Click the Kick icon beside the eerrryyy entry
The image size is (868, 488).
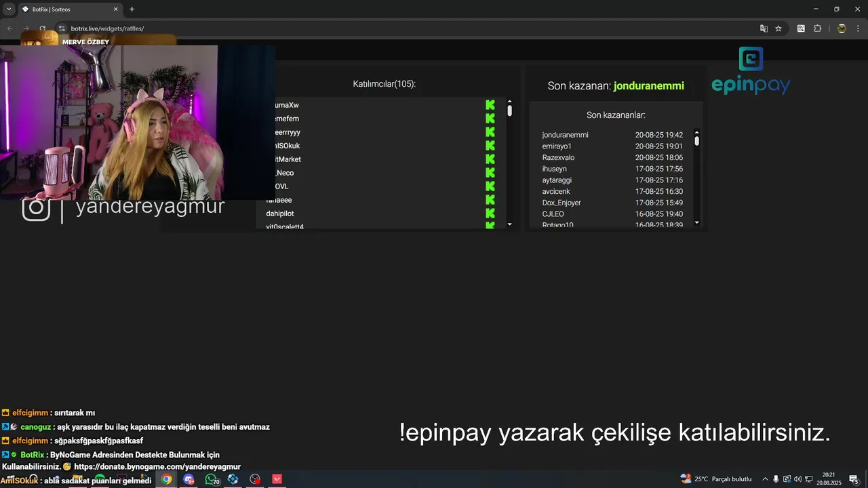click(x=490, y=132)
